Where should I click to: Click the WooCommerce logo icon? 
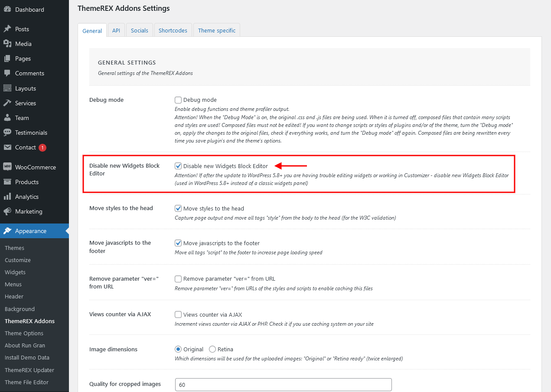tap(7, 167)
